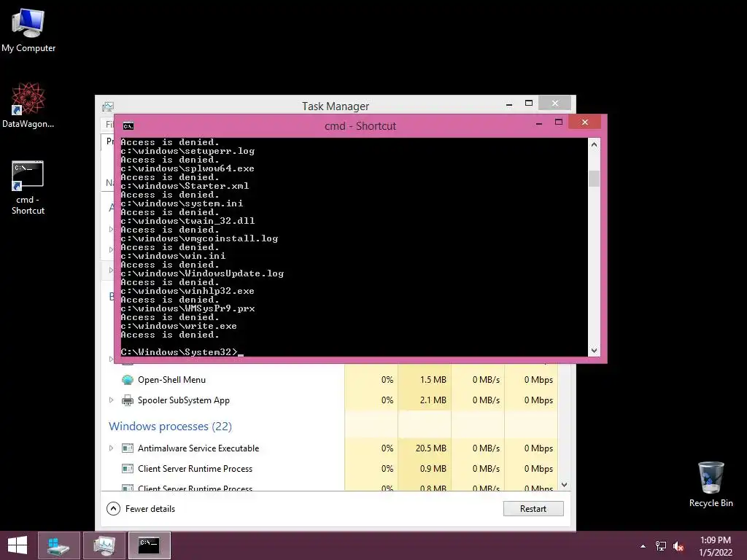Viewport: 747px width, 560px height.
Task: Minimize the cmd - Shortcut window
Action: tap(539, 122)
